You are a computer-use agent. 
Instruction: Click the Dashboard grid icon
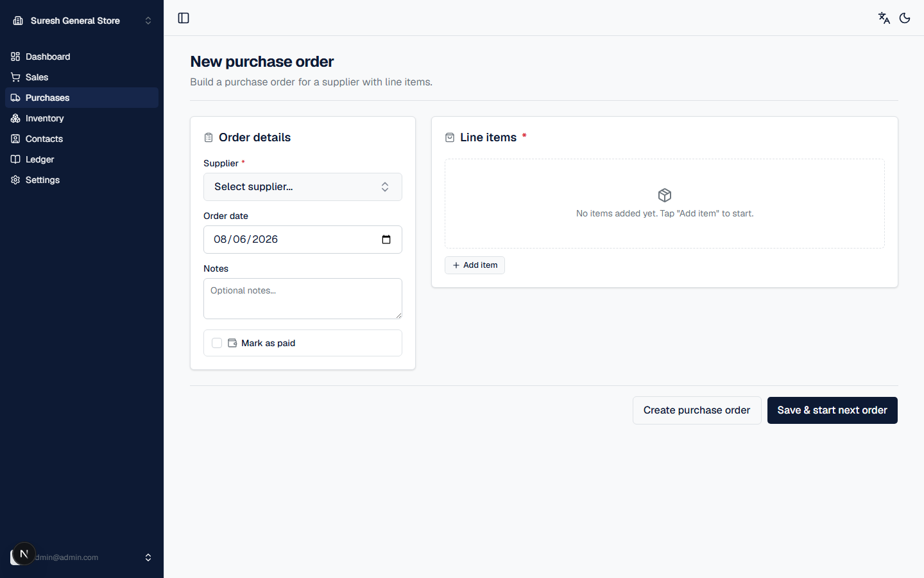pos(15,57)
